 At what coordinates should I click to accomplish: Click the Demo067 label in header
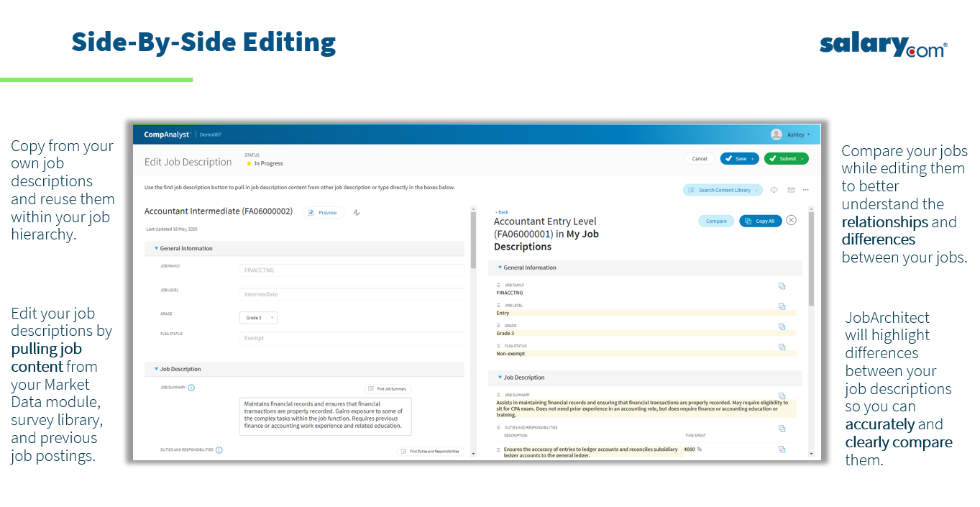pos(211,134)
